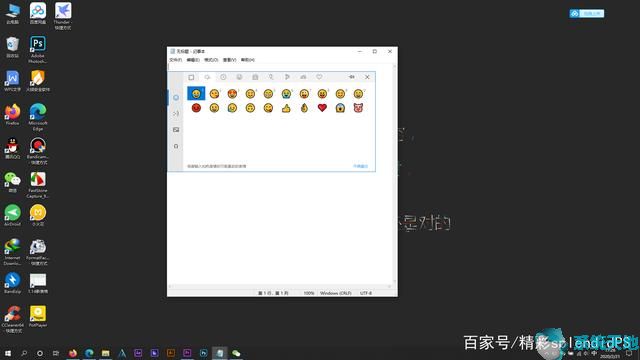
Task: Open the square icon tab in emoji panel
Action: [191, 77]
